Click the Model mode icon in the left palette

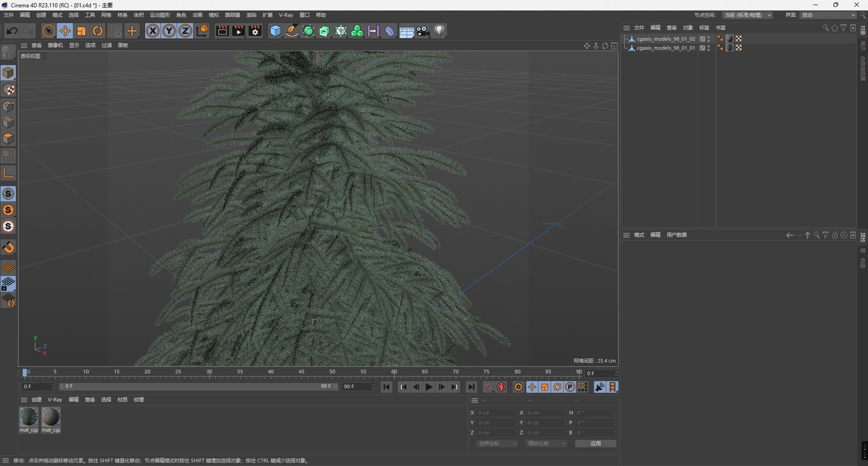[9, 72]
